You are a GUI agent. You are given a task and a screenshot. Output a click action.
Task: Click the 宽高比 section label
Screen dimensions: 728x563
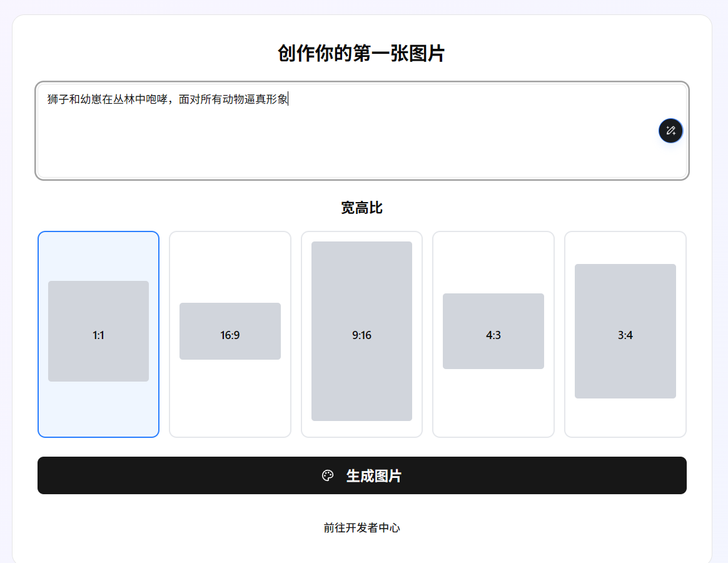pyautogui.click(x=361, y=208)
